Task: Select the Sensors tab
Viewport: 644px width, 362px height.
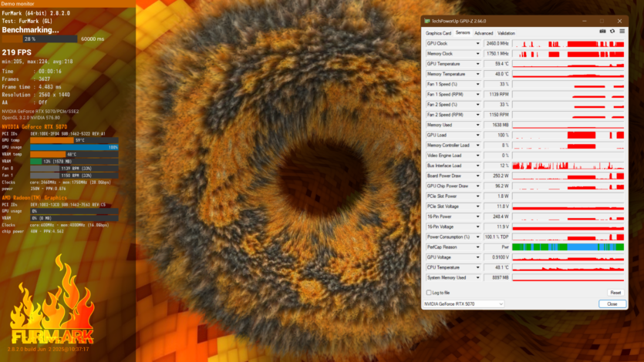Action: tap(463, 33)
